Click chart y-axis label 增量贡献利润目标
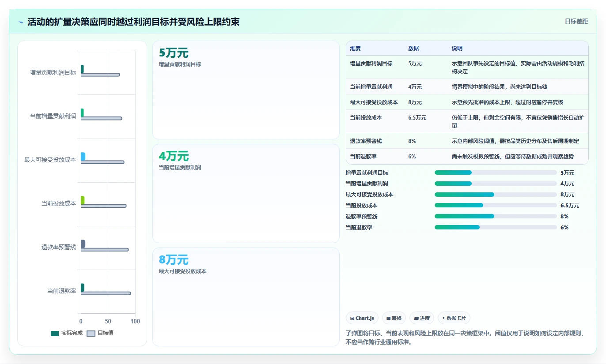This screenshot has width=606, height=364. point(53,72)
